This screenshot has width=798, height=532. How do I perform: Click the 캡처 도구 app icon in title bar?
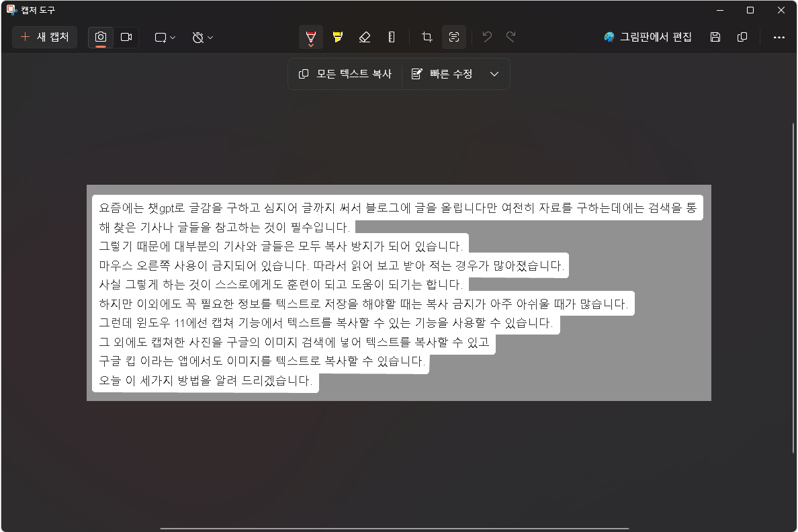[11, 9]
